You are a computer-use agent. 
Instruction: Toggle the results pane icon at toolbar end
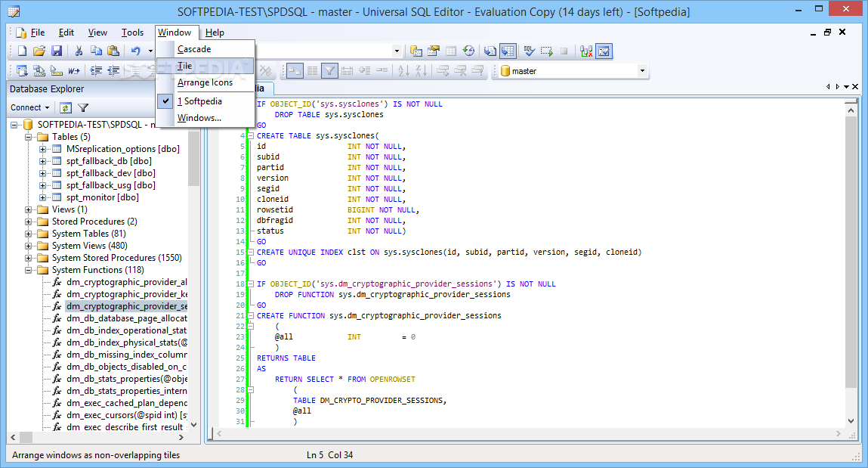tap(604, 51)
